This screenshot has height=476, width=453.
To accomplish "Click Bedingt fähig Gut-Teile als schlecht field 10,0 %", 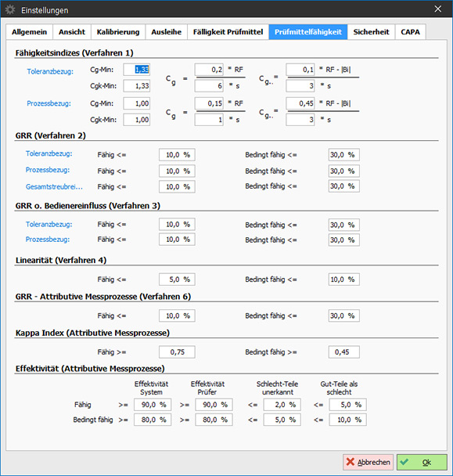I will pos(347,420).
